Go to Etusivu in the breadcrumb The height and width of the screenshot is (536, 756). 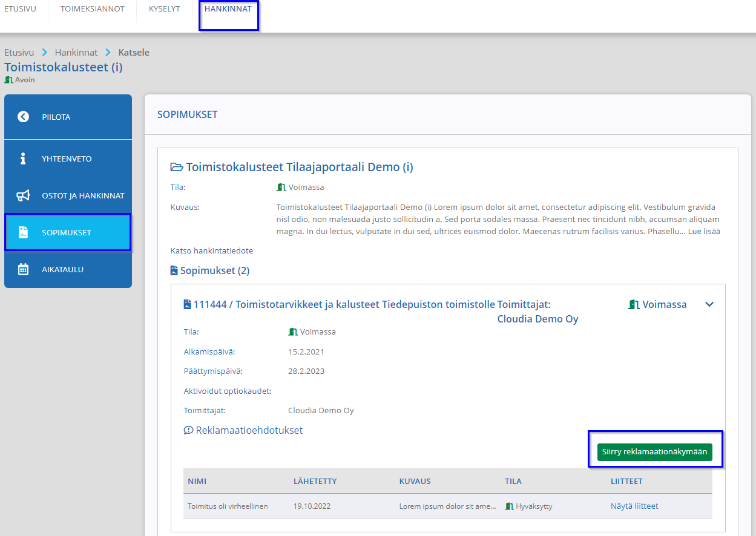click(19, 53)
